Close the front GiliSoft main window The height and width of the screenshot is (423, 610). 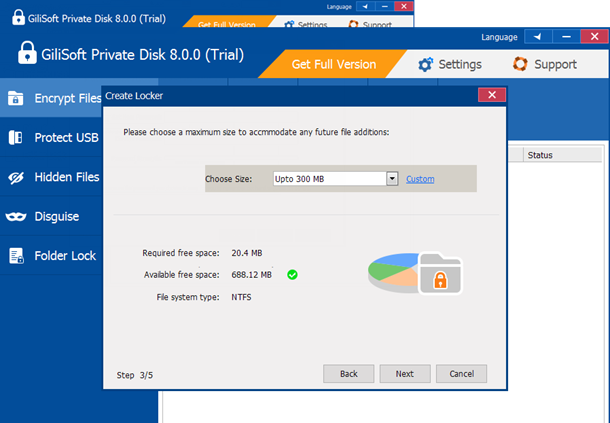[x=594, y=37]
